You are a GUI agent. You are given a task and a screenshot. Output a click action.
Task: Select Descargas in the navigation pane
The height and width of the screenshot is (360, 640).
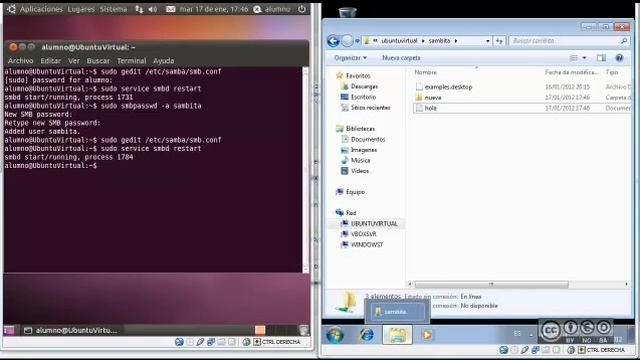(359, 87)
